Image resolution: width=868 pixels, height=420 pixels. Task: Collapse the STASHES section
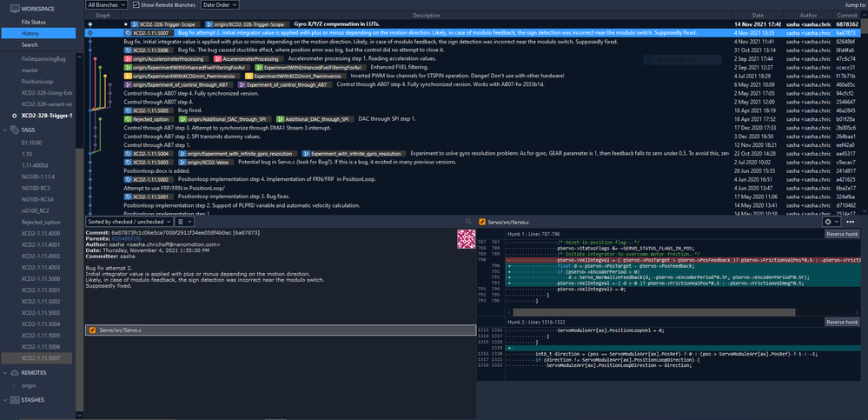click(x=5, y=400)
